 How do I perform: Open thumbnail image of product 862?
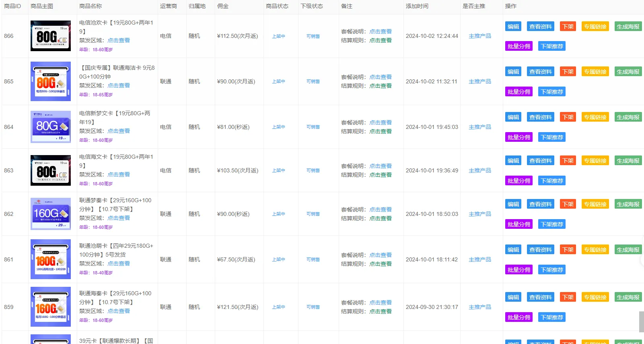point(51,214)
